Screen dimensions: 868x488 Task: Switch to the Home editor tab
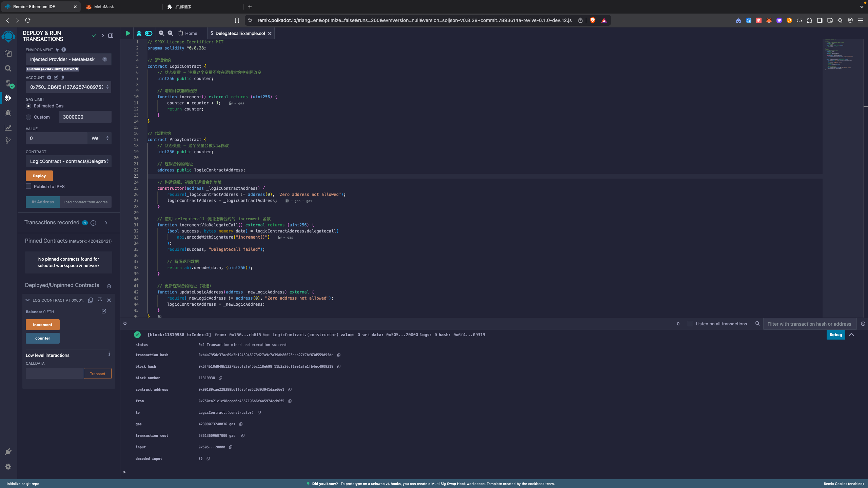[x=188, y=33]
